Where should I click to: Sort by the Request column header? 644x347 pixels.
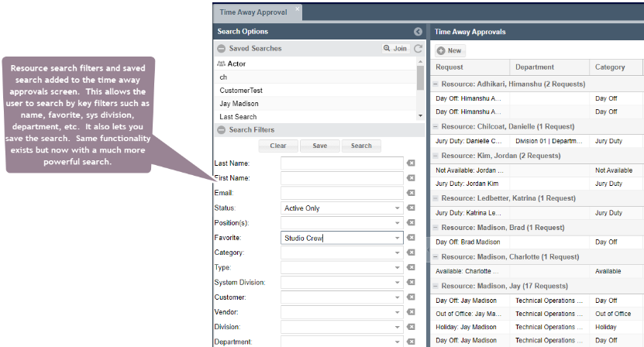click(x=470, y=67)
